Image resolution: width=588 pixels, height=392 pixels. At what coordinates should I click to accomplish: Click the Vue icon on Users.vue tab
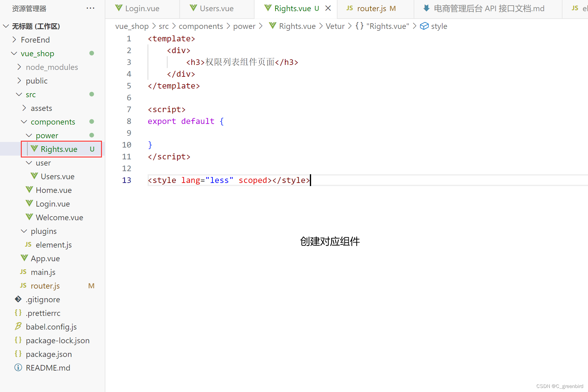point(193,8)
